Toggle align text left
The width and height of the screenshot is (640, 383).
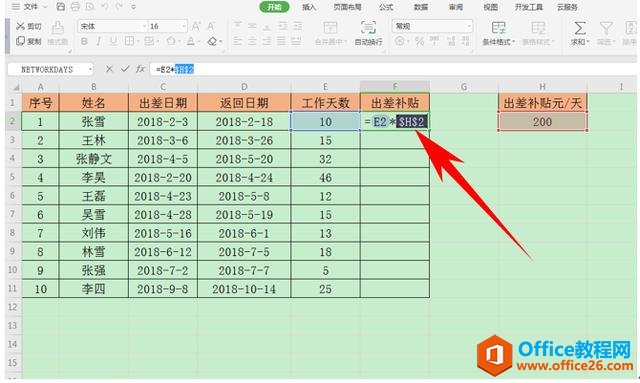(x=238, y=41)
